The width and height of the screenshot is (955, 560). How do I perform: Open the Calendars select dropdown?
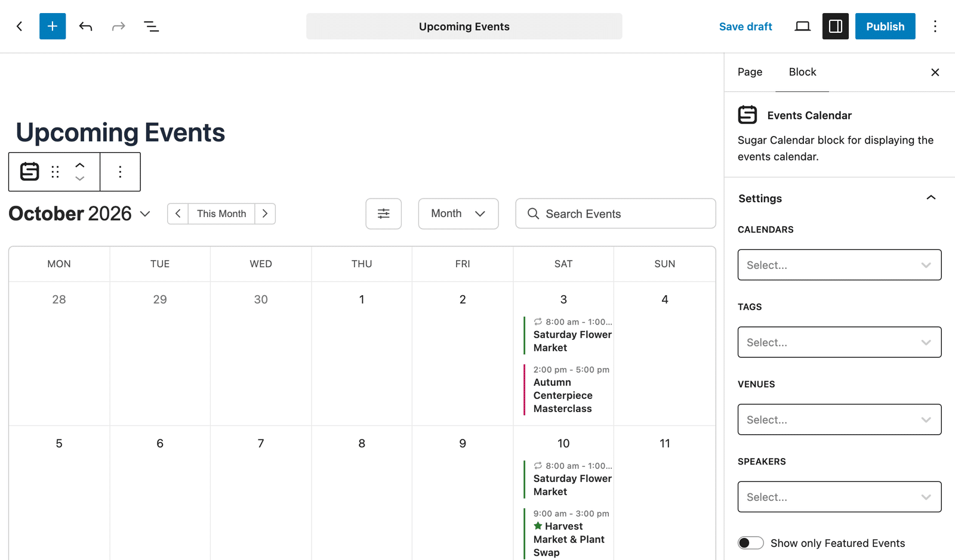coord(839,265)
